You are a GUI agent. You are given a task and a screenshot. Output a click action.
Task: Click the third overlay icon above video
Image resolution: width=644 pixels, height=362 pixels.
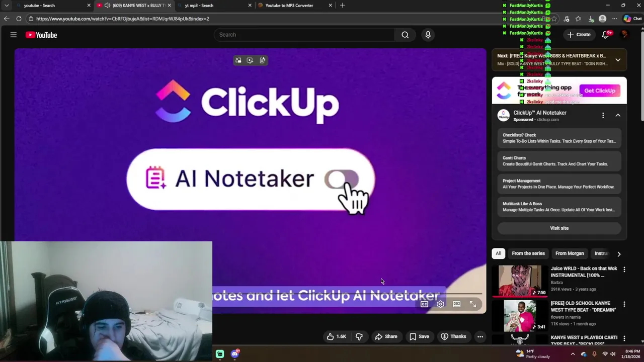pos(263,60)
